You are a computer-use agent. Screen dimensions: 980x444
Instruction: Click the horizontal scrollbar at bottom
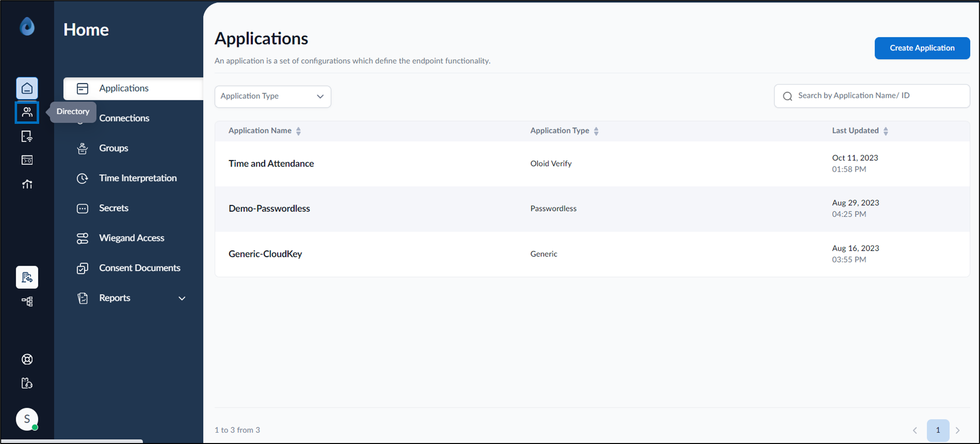[x=72, y=441]
